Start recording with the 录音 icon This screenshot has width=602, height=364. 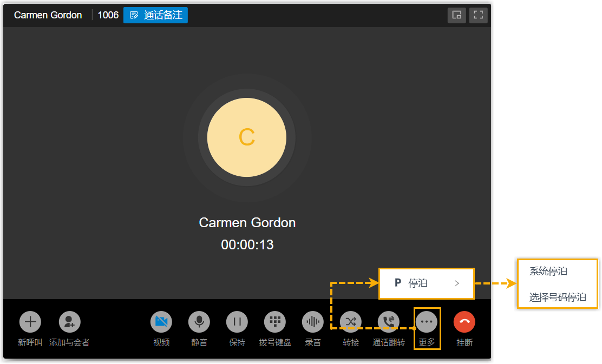tap(313, 322)
